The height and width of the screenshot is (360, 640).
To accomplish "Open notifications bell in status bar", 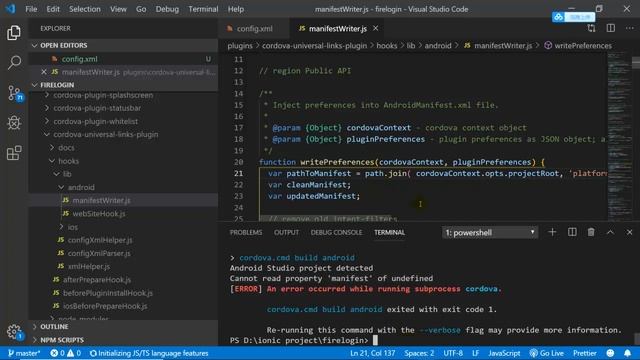I will (627, 353).
